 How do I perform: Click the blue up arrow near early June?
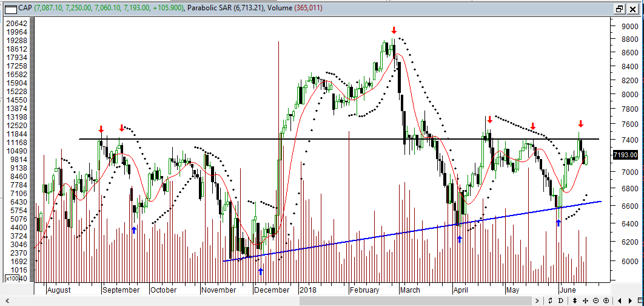click(558, 223)
